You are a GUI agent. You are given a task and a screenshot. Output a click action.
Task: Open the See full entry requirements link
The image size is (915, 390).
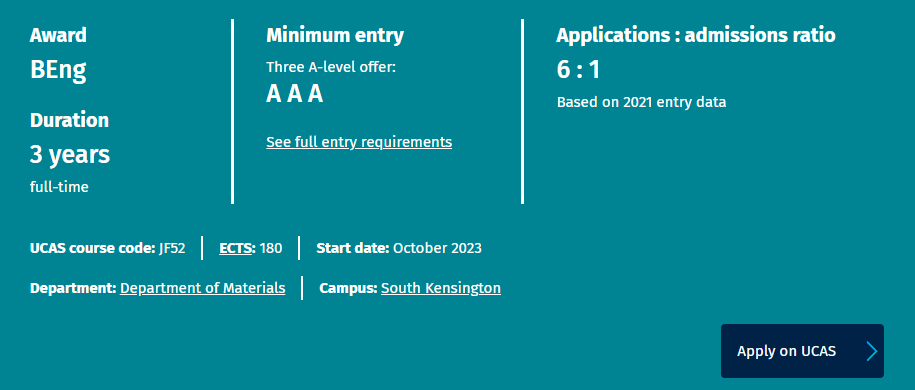point(359,142)
